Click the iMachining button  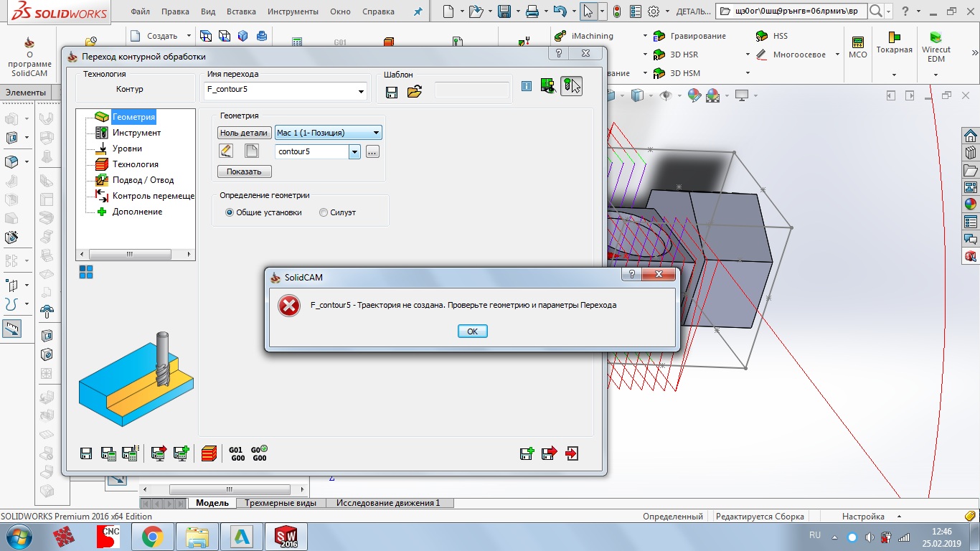point(585,36)
